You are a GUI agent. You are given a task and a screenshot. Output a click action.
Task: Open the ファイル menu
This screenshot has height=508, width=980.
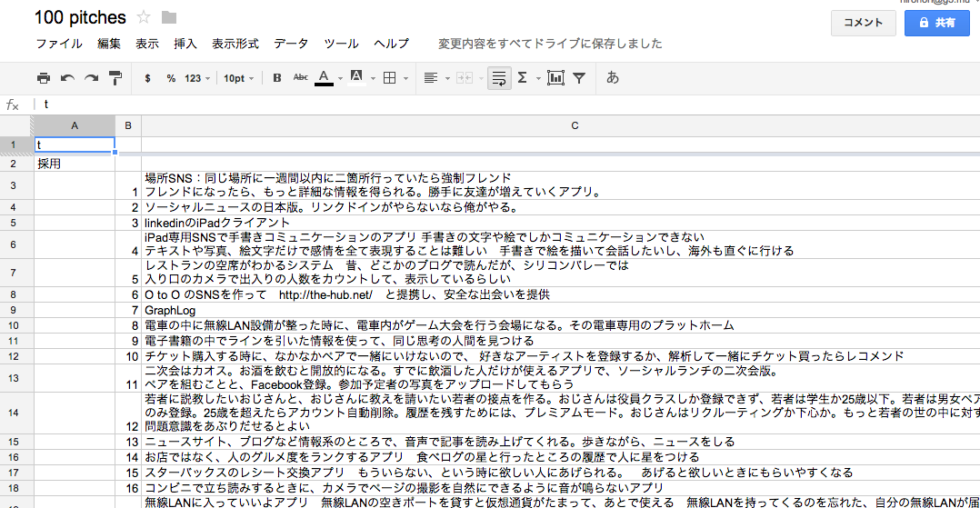pos(59,44)
